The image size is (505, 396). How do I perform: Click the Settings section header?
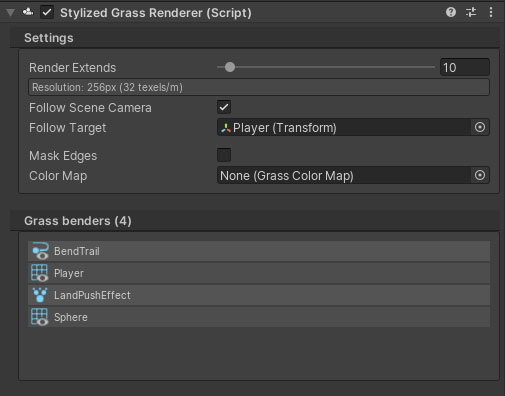[255, 38]
